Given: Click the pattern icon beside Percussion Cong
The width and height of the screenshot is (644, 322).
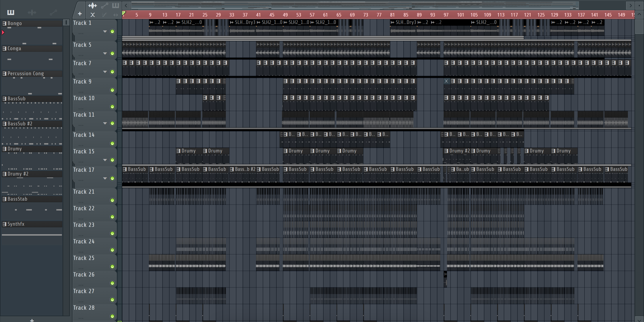Looking at the screenshot, I should pyautogui.click(x=4, y=73).
